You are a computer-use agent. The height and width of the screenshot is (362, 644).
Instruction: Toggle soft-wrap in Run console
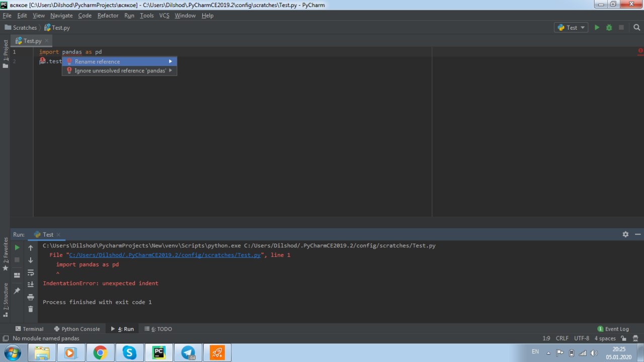click(x=31, y=272)
